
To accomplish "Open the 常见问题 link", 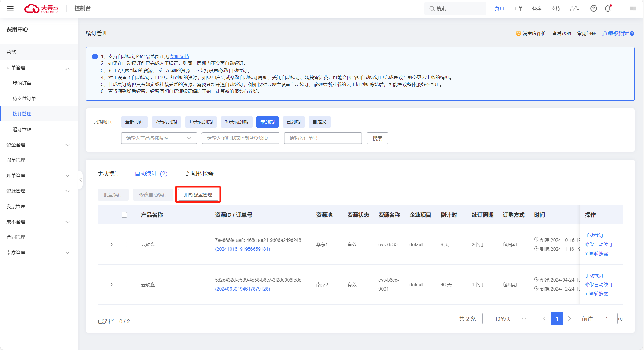I will click(x=586, y=33).
